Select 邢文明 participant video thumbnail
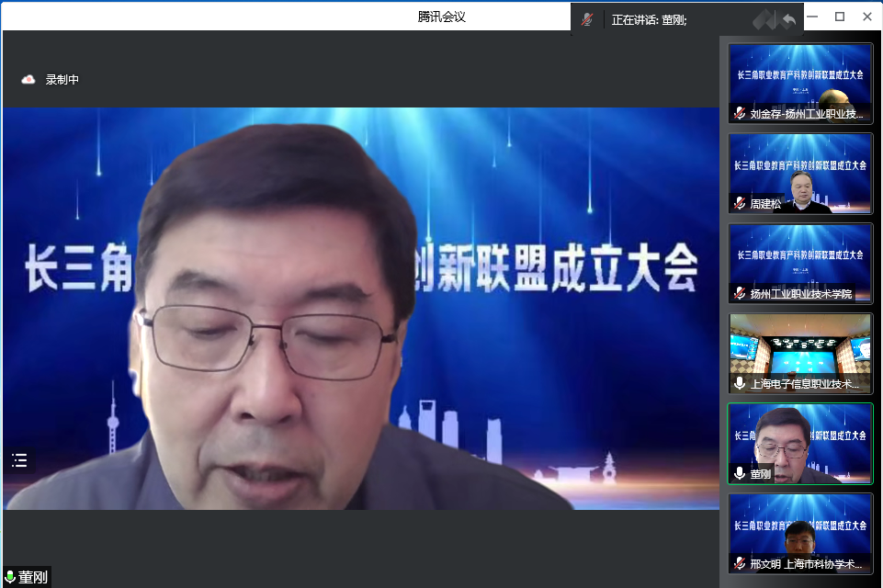This screenshot has width=883, height=588. click(800, 531)
